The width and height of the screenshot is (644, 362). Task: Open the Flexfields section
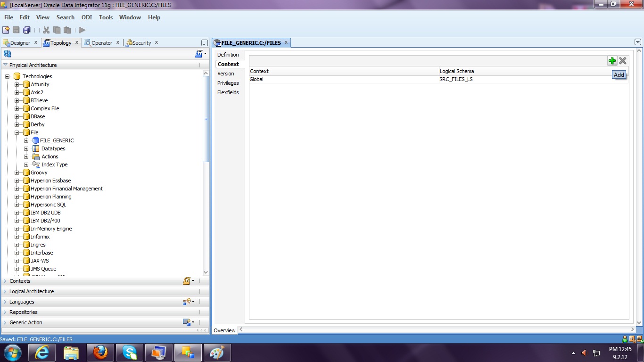click(x=228, y=92)
